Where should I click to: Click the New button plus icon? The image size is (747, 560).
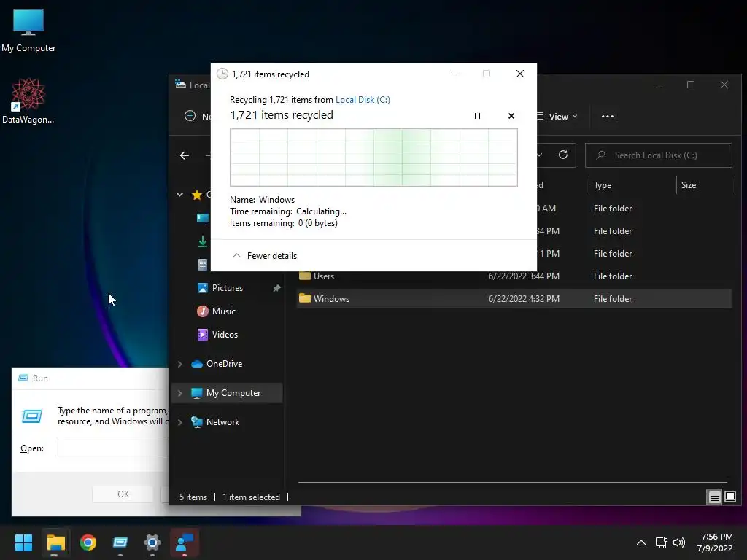pyautogui.click(x=190, y=116)
